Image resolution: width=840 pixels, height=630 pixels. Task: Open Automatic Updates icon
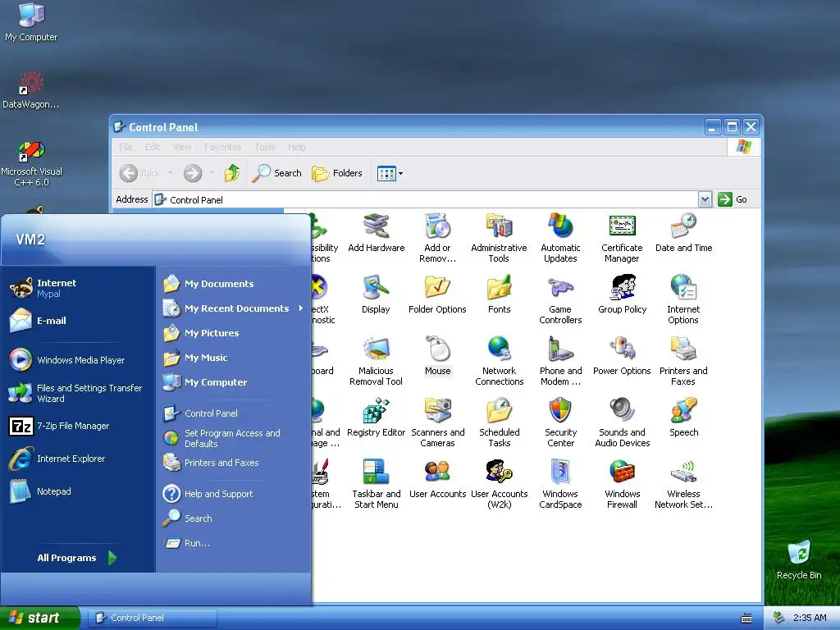pos(560,239)
